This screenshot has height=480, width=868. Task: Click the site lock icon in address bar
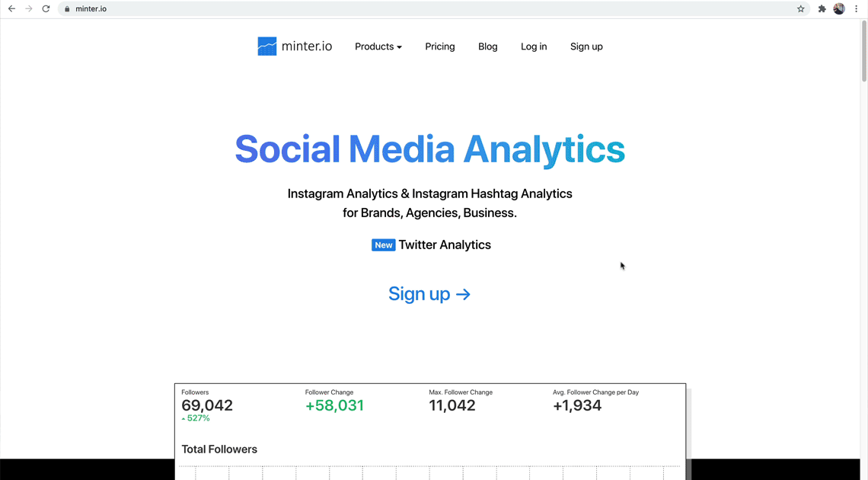coord(67,9)
